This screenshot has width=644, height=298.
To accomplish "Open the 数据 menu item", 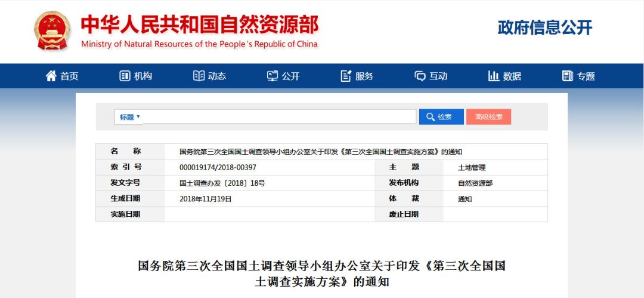I will pos(512,76).
